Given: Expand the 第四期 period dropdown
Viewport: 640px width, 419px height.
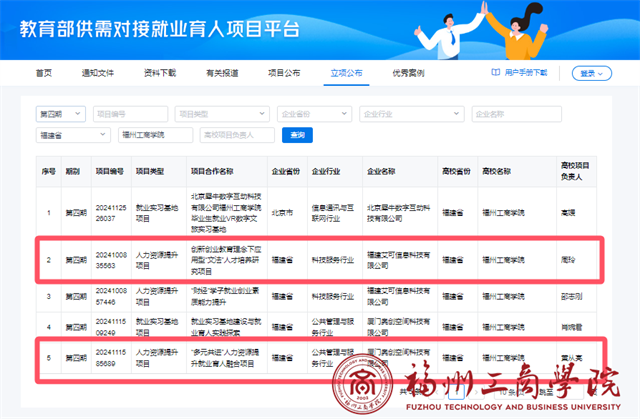Looking at the screenshot, I should 61,114.
